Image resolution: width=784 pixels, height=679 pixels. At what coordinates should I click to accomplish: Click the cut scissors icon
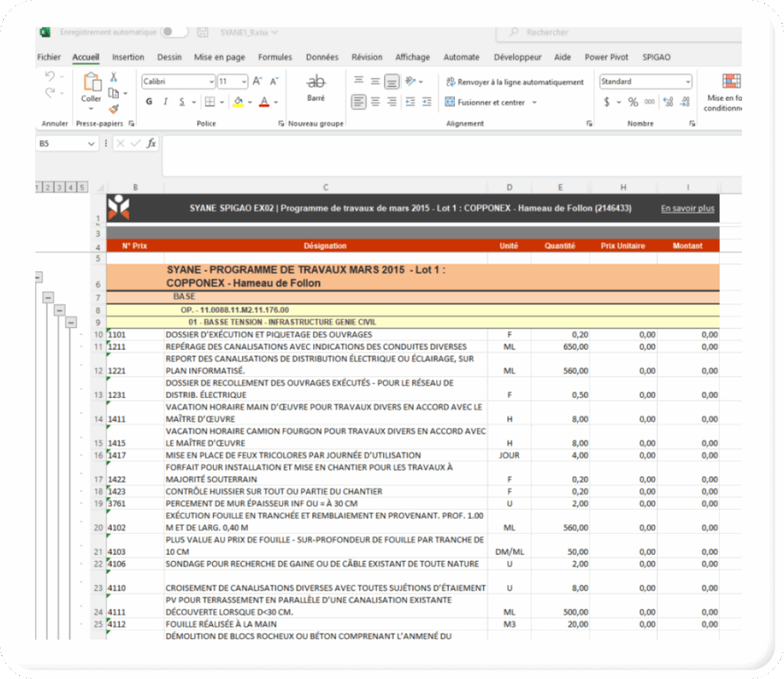point(113,77)
